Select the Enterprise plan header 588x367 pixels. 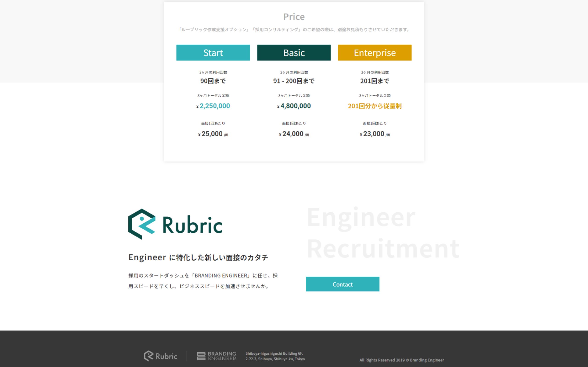374,53
